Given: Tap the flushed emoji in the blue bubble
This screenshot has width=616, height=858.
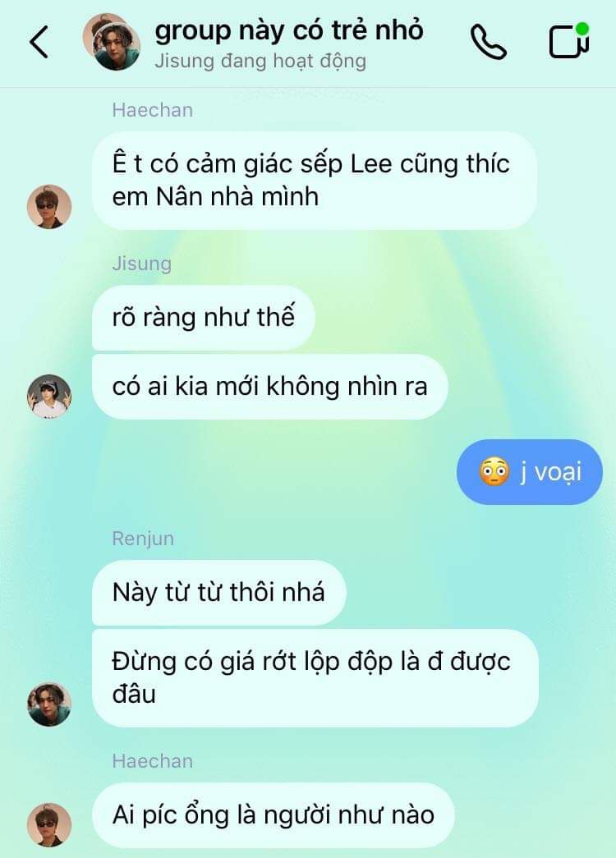Looking at the screenshot, I should 494,472.
